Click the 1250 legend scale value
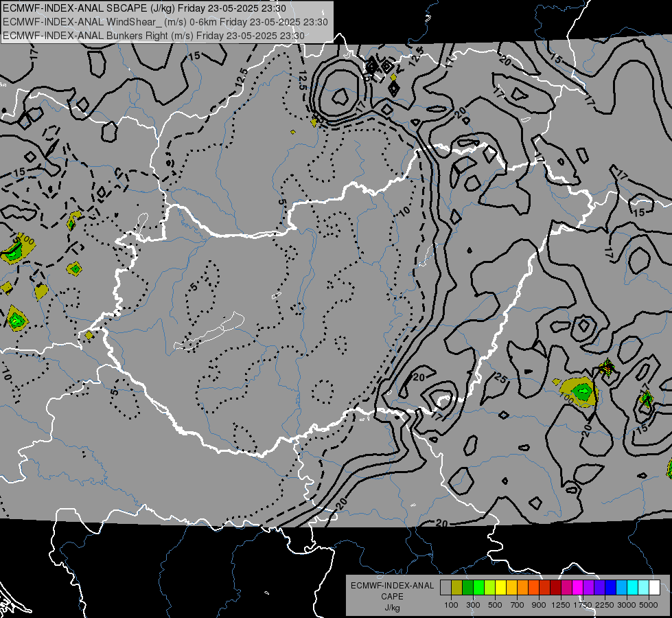This screenshot has width=672, height=618. click(561, 605)
